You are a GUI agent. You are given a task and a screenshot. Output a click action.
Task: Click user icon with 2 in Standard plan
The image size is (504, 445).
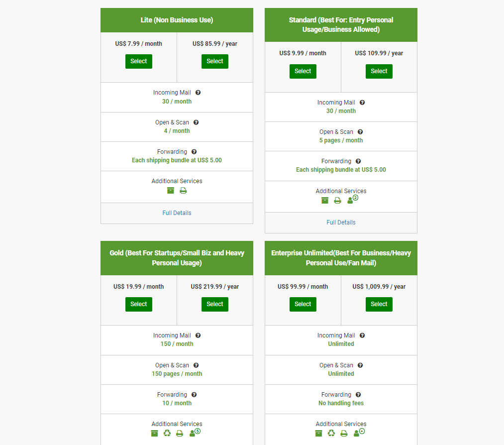tap(353, 199)
